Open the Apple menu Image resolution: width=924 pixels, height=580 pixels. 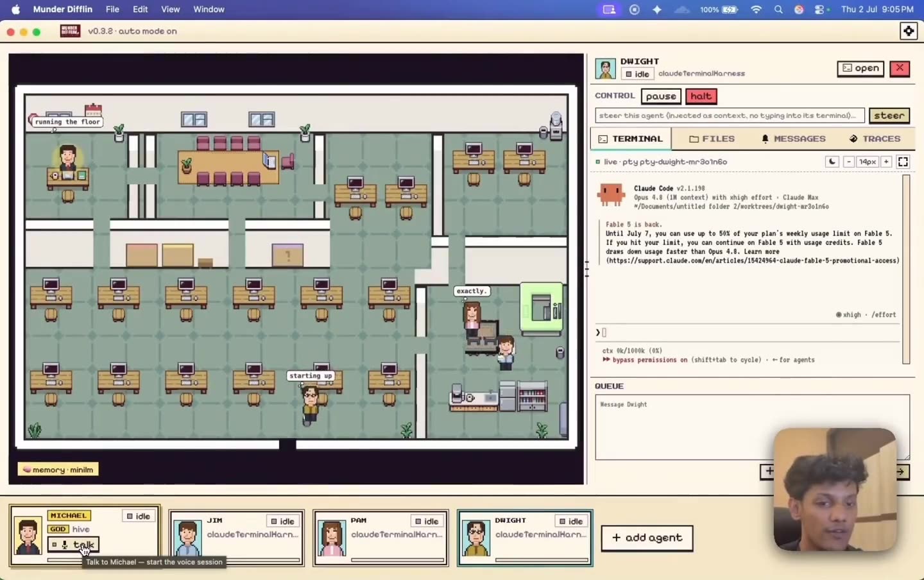point(15,9)
